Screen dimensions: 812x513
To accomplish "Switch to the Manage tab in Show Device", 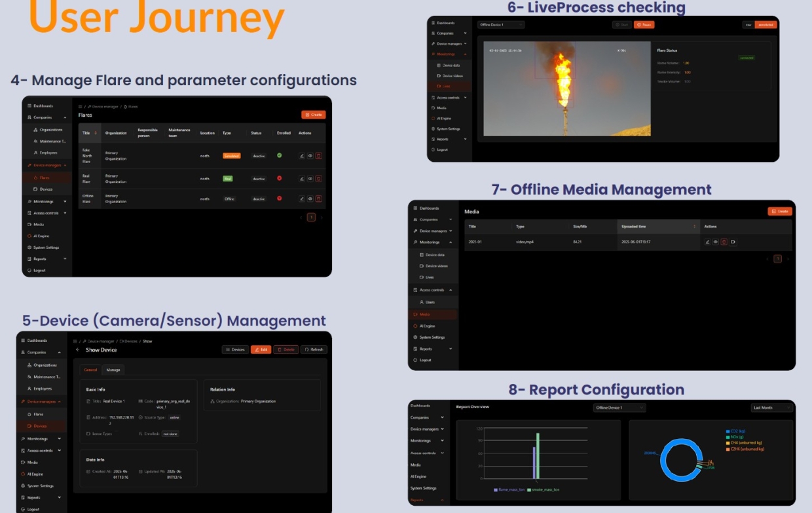I will tap(113, 370).
